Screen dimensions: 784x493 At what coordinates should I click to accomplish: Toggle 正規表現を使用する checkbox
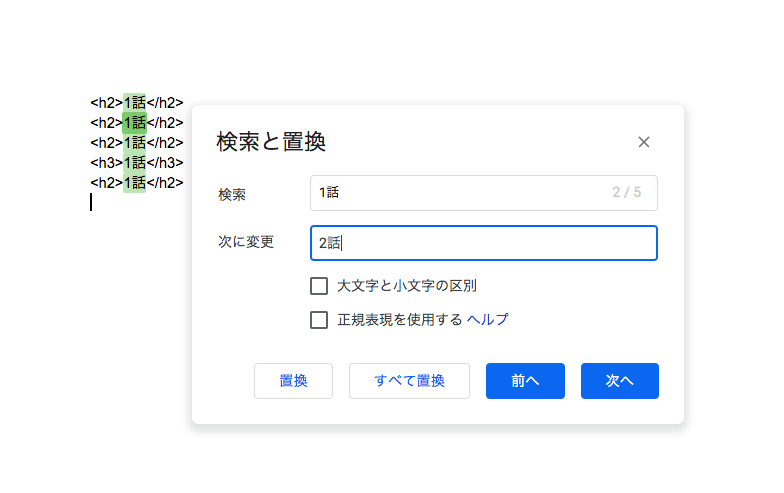[319, 320]
